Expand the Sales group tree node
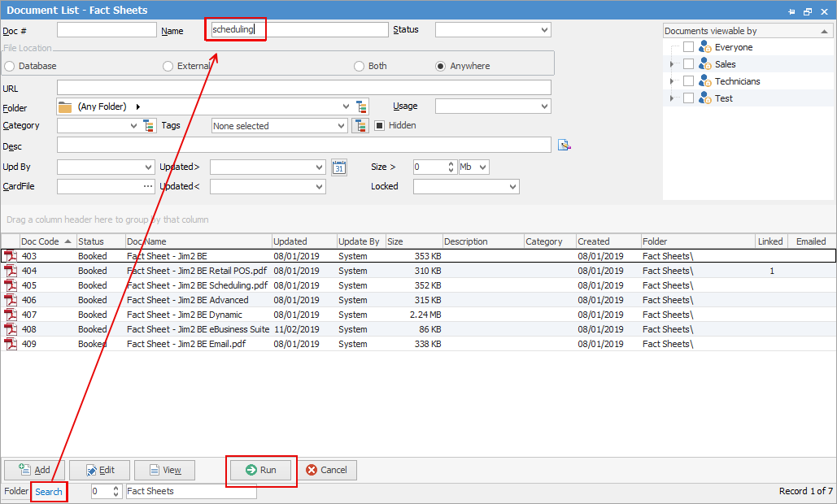 [x=671, y=64]
